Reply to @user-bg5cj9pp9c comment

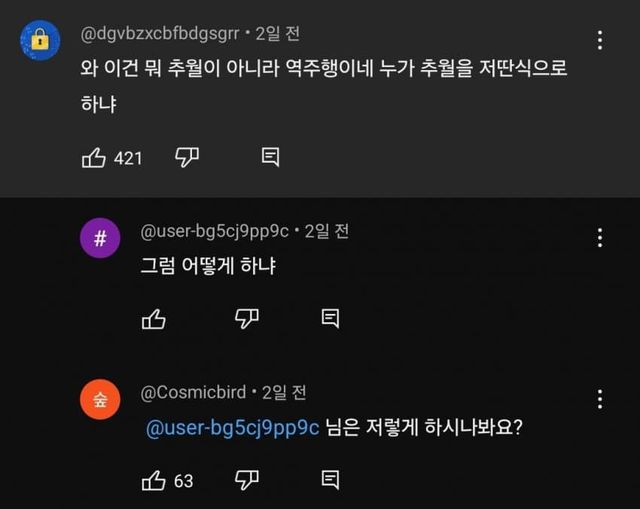(x=330, y=318)
